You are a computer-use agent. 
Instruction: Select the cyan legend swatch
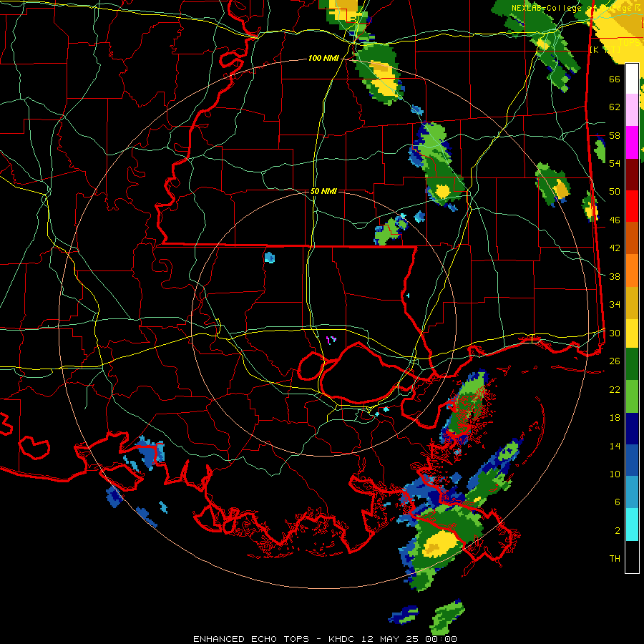pos(632,525)
